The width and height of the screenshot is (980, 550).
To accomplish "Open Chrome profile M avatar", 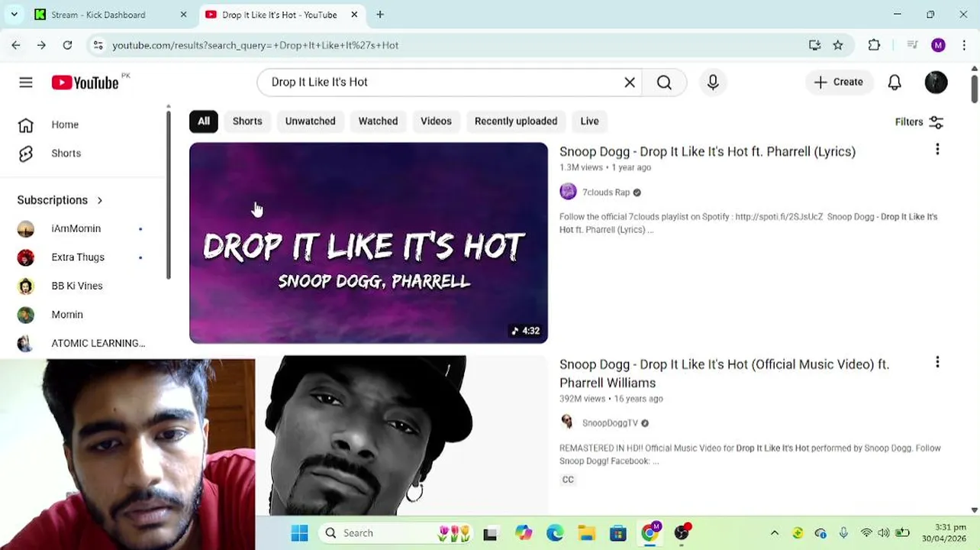I will point(938,45).
